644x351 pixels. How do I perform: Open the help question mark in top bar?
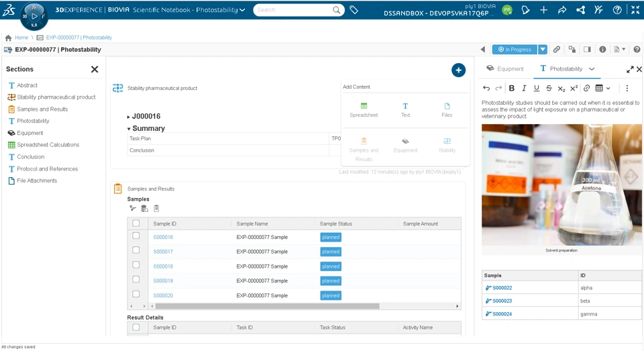(617, 10)
